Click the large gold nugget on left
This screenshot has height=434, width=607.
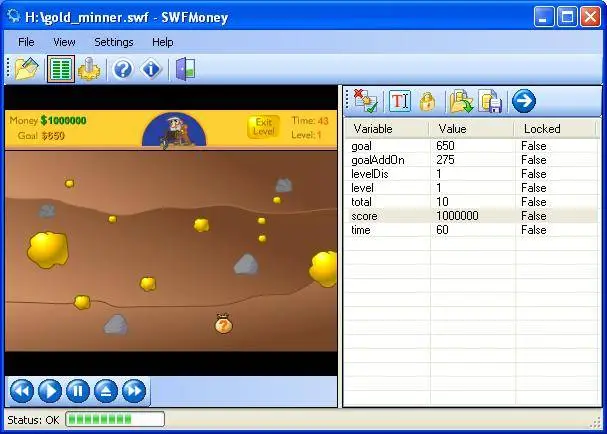[48, 250]
